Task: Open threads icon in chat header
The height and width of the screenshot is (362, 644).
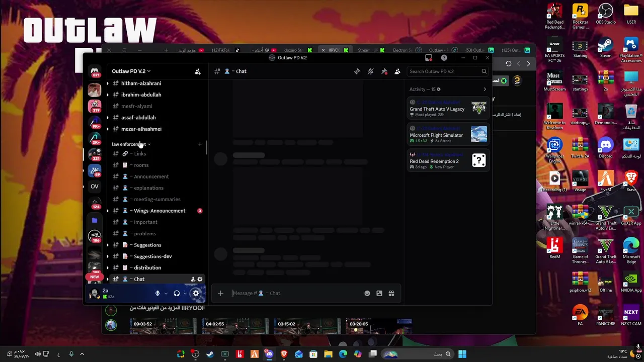Action: point(357,71)
